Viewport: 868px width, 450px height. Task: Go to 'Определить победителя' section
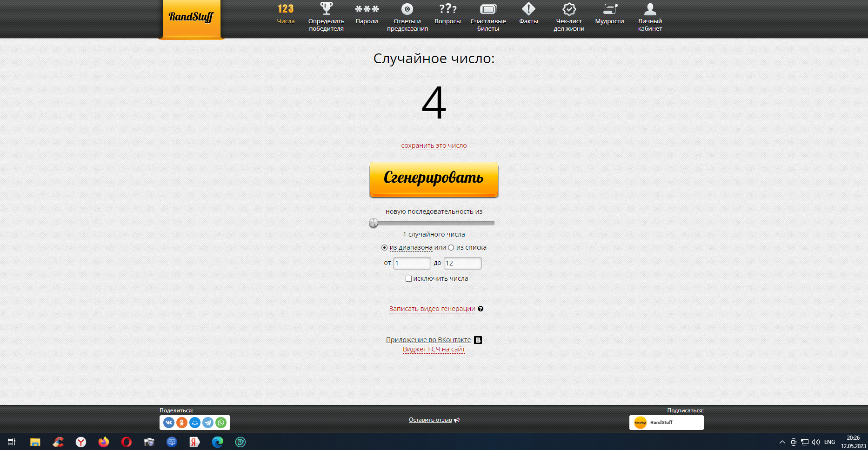coord(326,17)
